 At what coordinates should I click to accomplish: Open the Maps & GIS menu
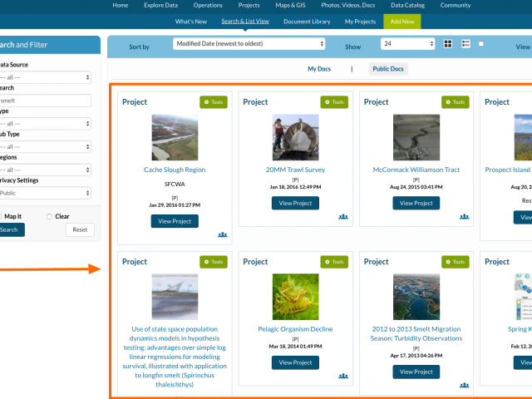point(290,6)
